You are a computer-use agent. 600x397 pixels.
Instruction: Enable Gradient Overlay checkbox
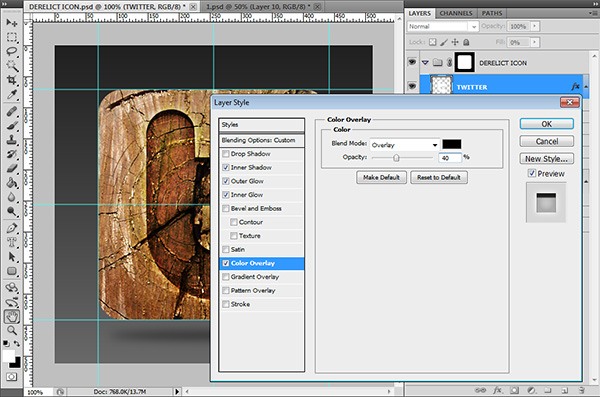click(x=226, y=277)
